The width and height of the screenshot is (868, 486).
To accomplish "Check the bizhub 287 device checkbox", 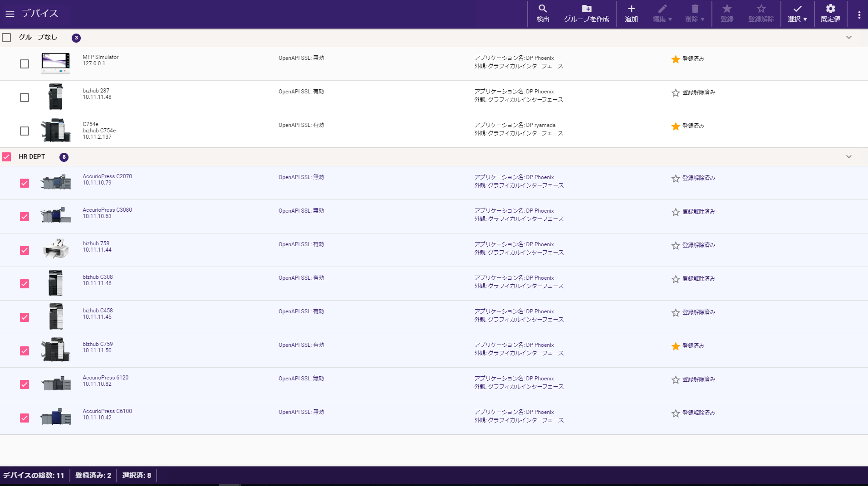I will (25, 97).
